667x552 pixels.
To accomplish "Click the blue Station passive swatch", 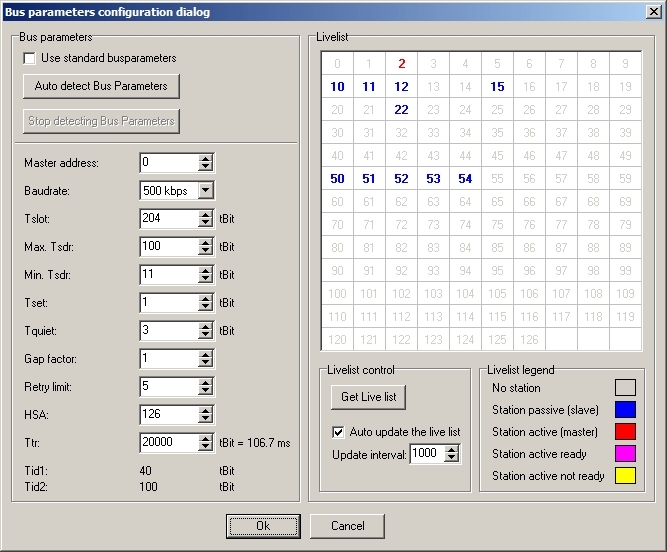I will point(623,410).
